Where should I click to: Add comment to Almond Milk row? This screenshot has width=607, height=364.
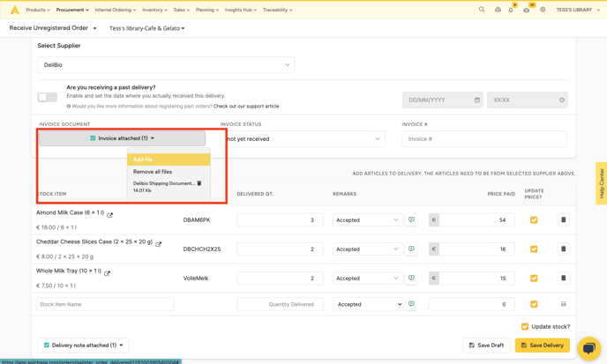(411, 219)
